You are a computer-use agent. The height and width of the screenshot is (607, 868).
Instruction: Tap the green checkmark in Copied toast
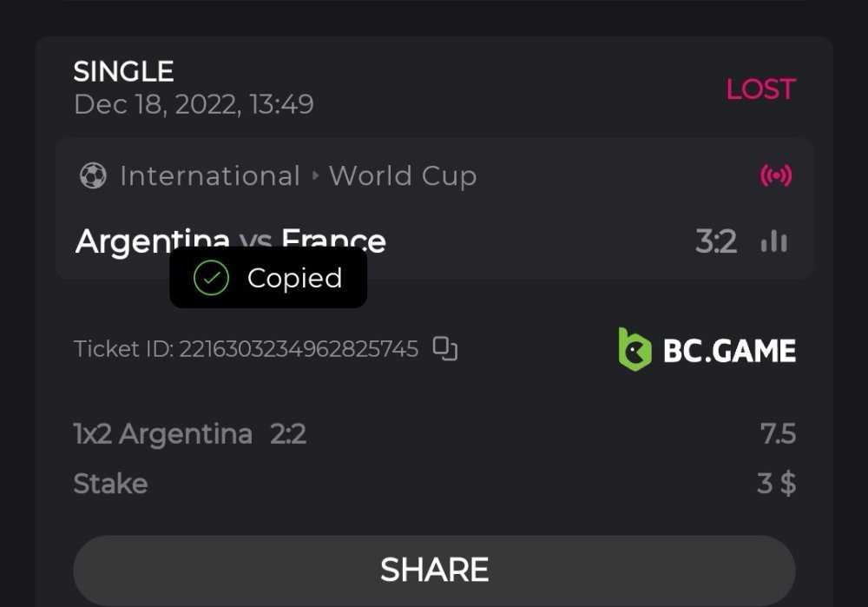tap(211, 279)
